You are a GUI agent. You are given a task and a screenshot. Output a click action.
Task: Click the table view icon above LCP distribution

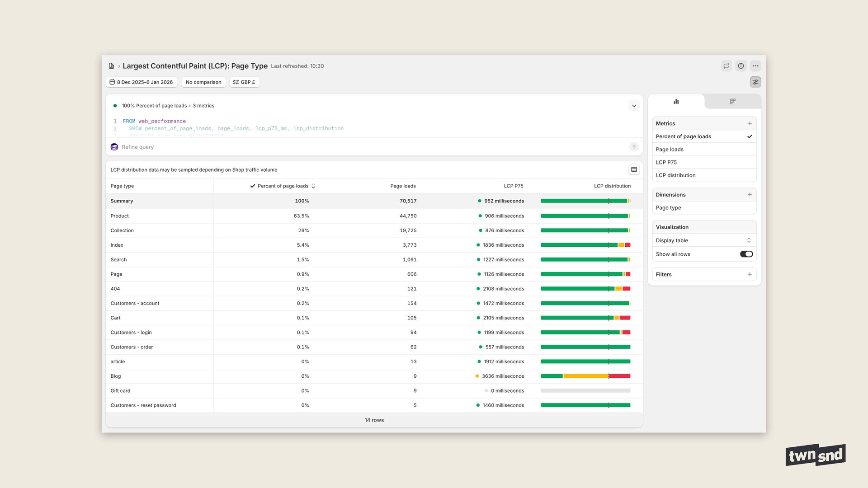pyautogui.click(x=634, y=170)
